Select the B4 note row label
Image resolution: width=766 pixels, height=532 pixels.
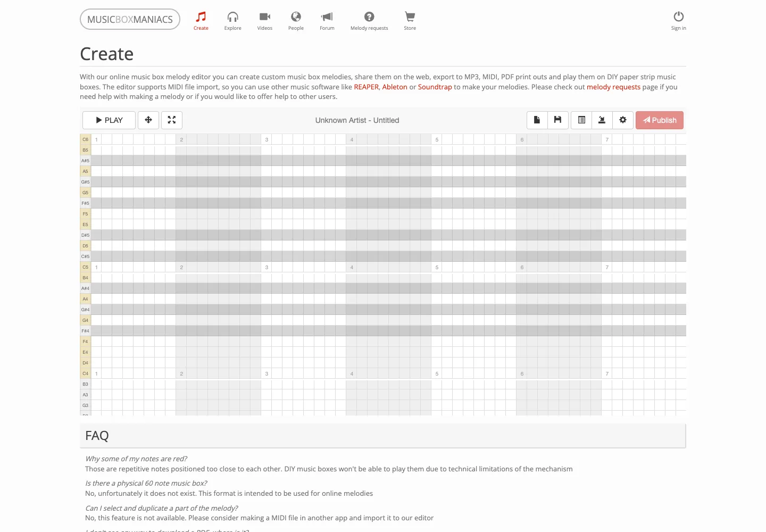click(85, 278)
